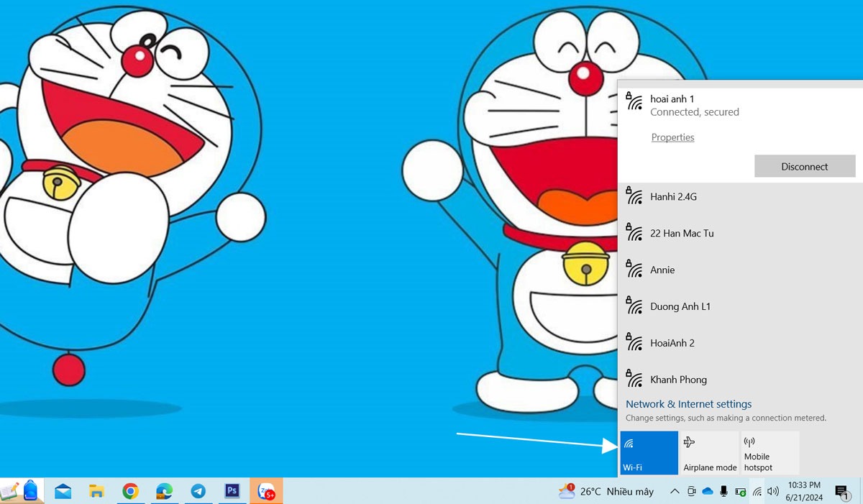Click the Wi-Fi network tray icon
The width and height of the screenshot is (863, 504).
coord(757,492)
